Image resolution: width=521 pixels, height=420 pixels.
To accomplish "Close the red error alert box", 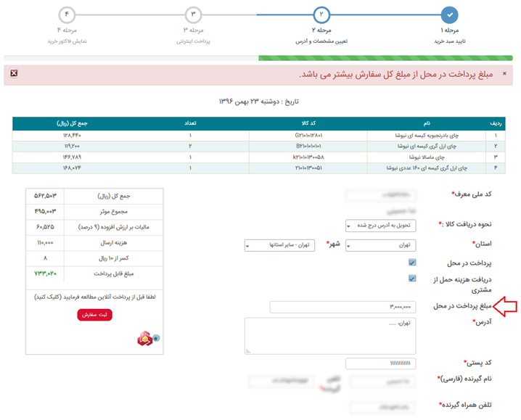I will tap(14, 73).
